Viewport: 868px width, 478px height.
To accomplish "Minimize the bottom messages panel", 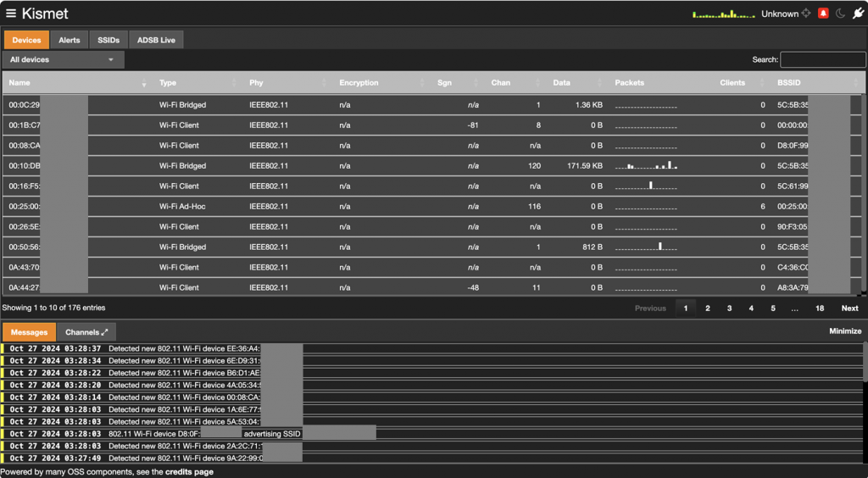I will 845,331.
